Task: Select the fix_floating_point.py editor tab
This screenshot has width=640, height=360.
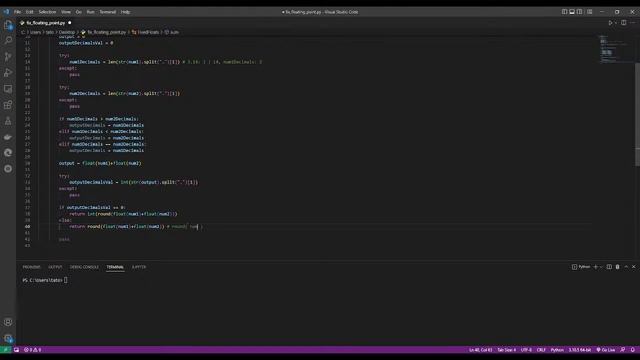Action: pos(46,23)
